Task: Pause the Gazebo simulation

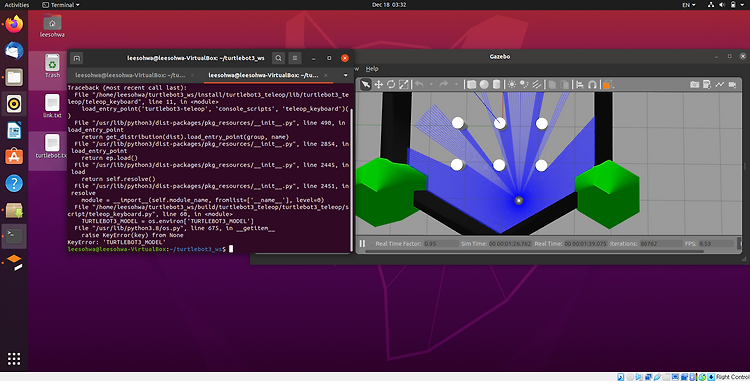Action: [362, 244]
